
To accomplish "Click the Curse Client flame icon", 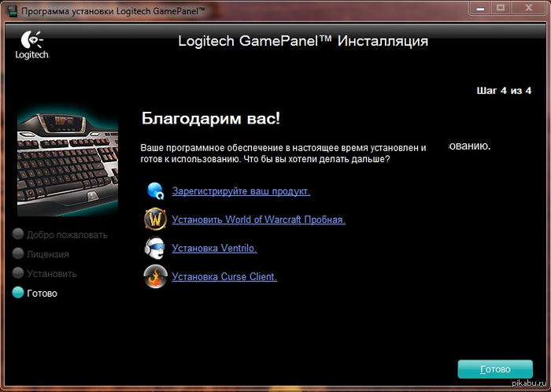I will pos(155,276).
